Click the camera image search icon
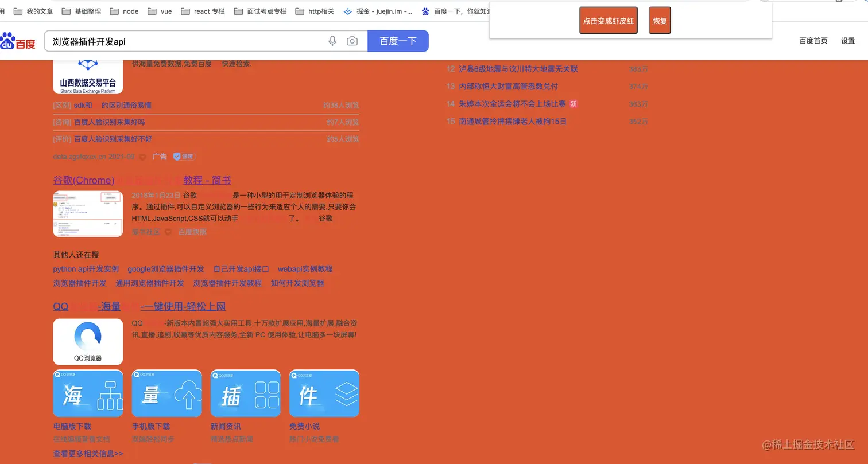 [352, 41]
